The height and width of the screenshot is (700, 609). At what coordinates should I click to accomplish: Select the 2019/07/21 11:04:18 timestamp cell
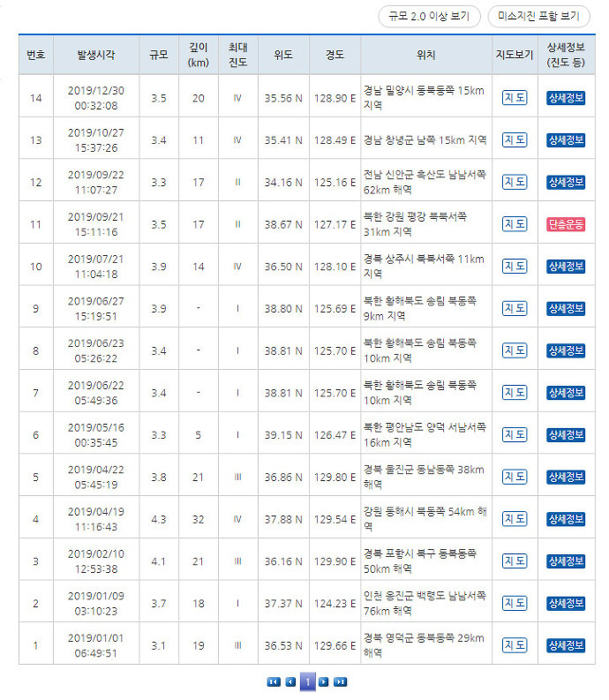coord(96,267)
